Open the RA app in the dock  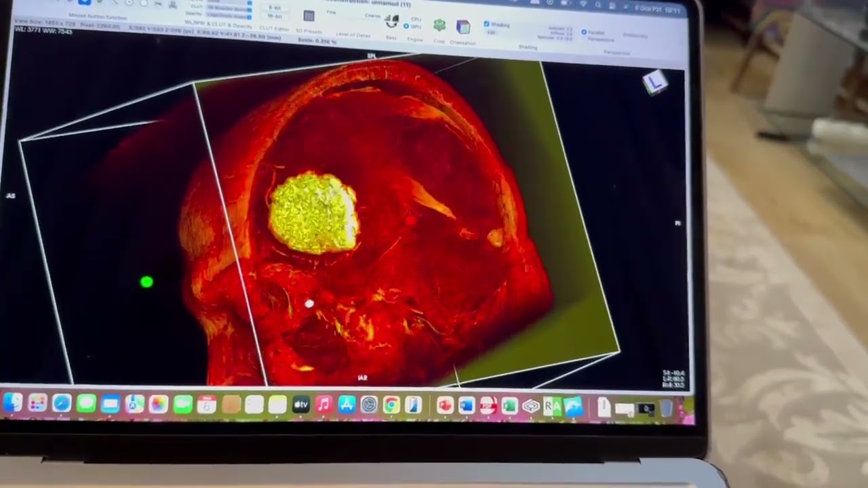pyautogui.click(x=552, y=406)
